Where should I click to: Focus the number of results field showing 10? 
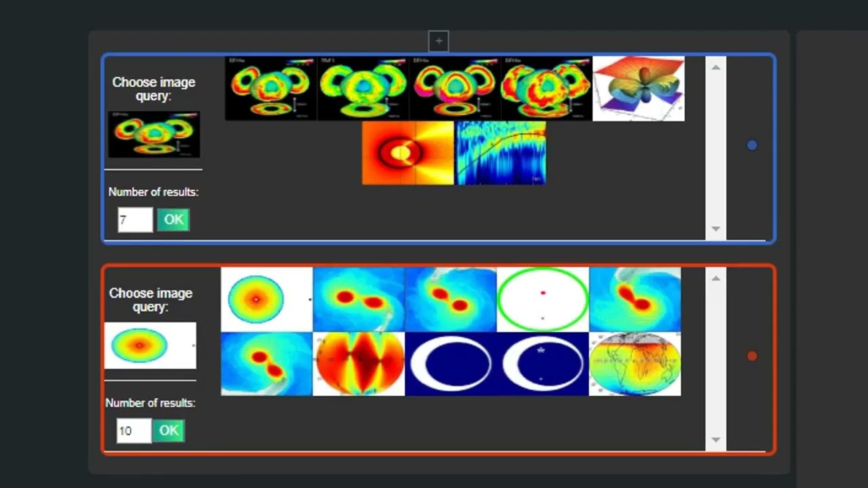[x=134, y=430]
